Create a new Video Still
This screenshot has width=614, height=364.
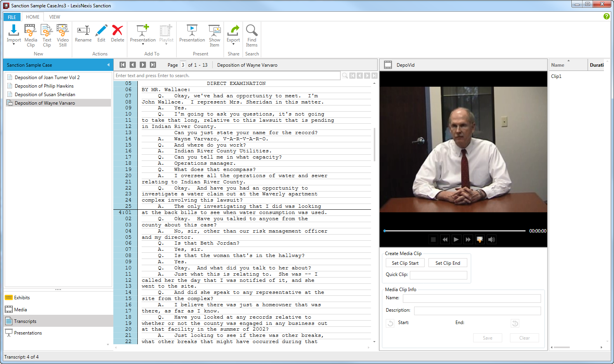click(x=62, y=35)
